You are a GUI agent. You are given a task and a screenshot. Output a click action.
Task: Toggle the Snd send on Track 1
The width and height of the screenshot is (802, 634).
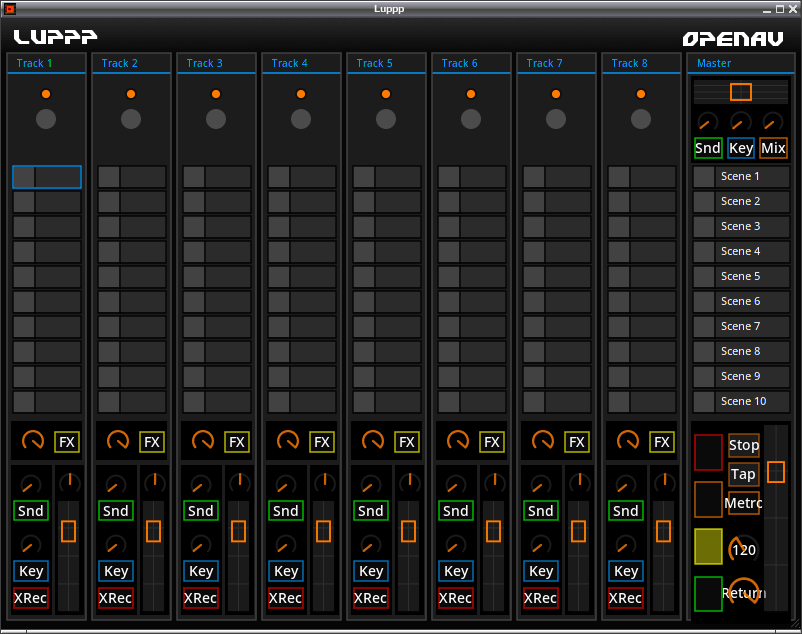coord(31,511)
